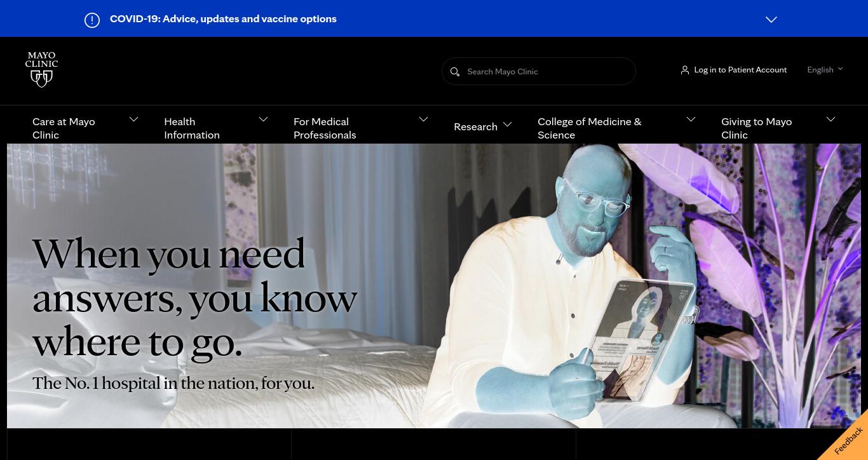Expand chevron next to Giving to Mayo Clinic
868x460 pixels.
pyautogui.click(x=831, y=119)
